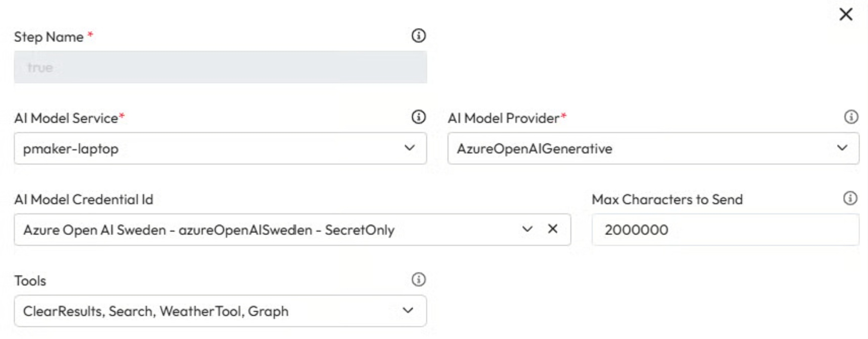Click the AI Model Service info icon

point(418,117)
